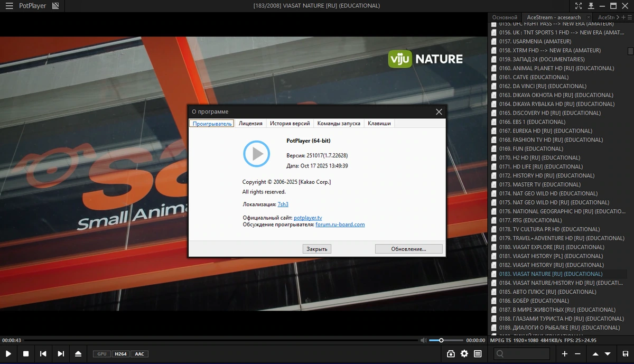Open playlist tabs menu icon
Image resolution: width=634 pixels, height=364 pixels.
630,17
